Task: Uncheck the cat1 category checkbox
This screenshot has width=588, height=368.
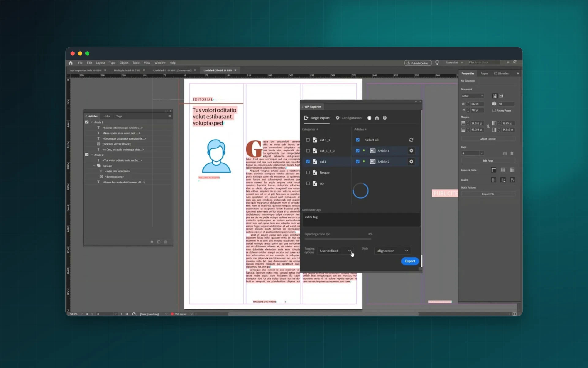Action: point(308,162)
